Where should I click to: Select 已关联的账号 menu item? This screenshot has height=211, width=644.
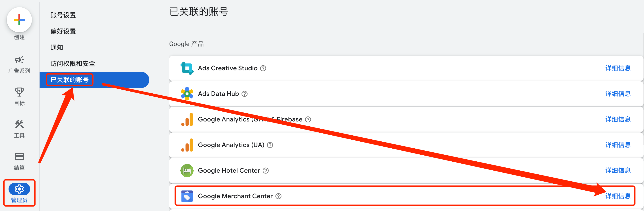(x=69, y=80)
